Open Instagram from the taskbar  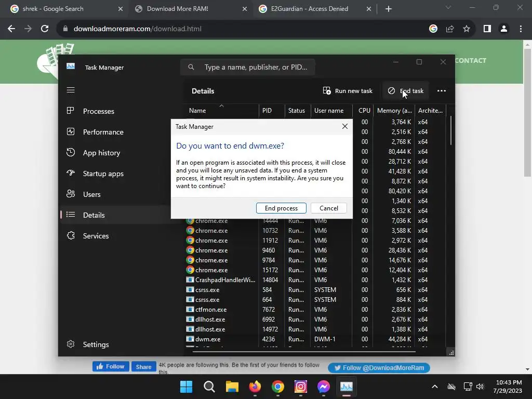pyautogui.click(x=301, y=387)
